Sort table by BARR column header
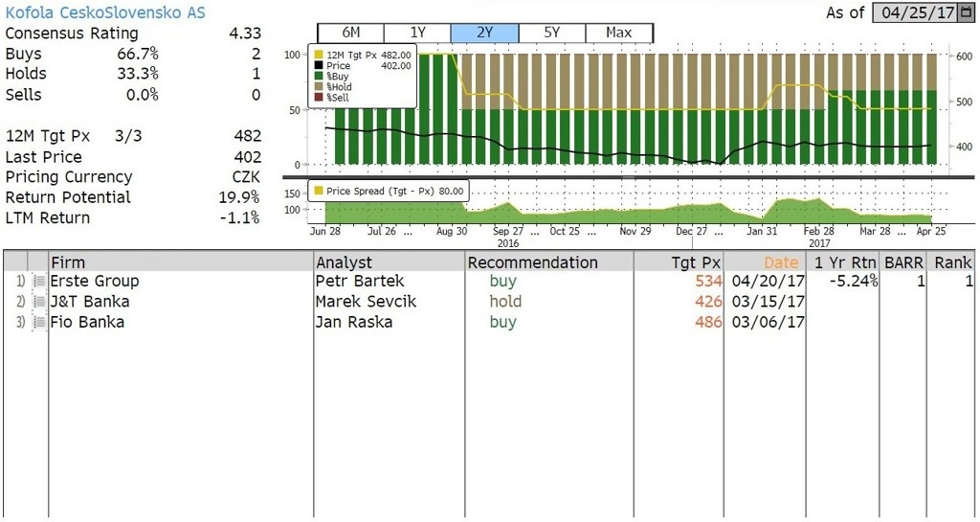Viewport: 980px width, 522px height. click(x=903, y=261)
